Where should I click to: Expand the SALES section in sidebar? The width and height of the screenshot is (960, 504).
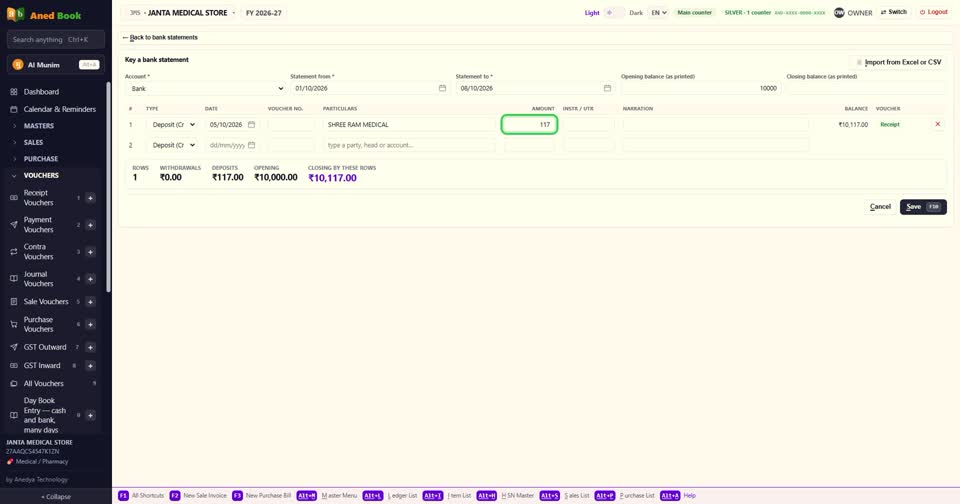(x=33, y=142)
